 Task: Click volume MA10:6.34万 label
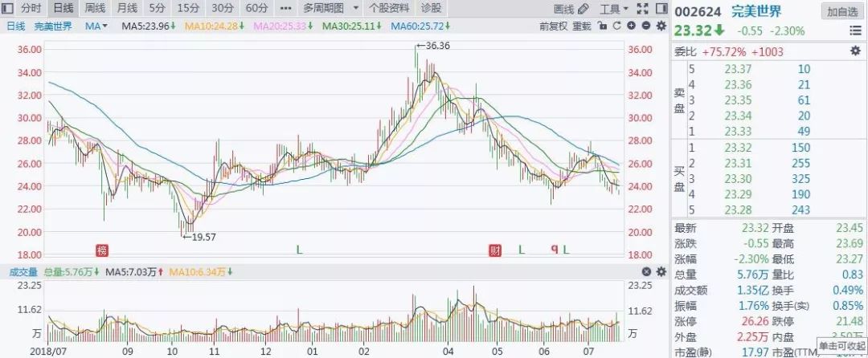coord(200,272)
